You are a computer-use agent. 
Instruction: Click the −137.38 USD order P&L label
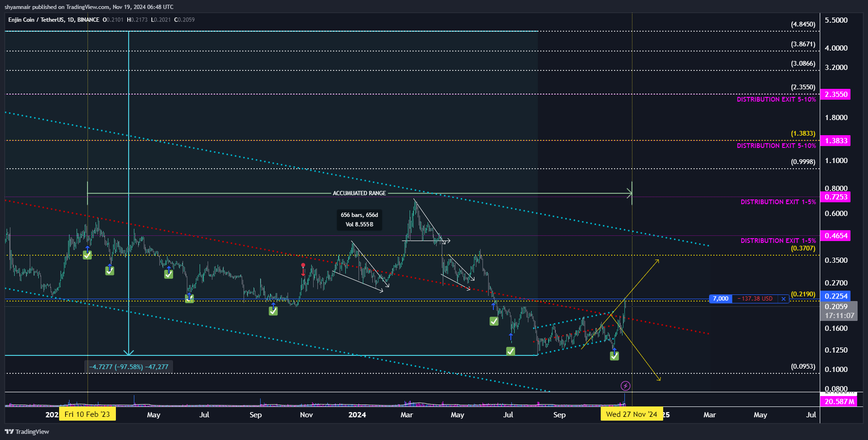pos(755,299)
